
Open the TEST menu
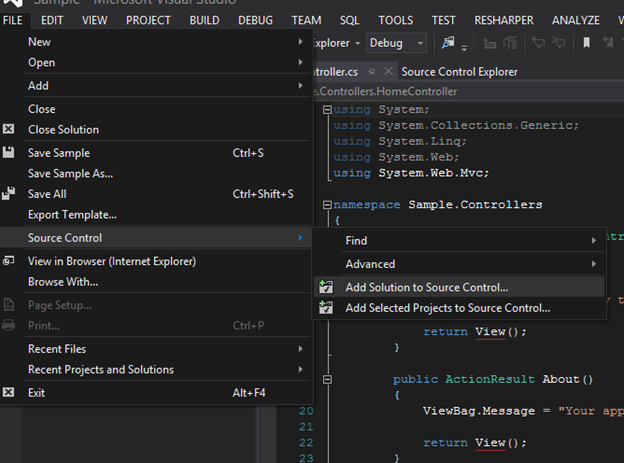[443, 20]
